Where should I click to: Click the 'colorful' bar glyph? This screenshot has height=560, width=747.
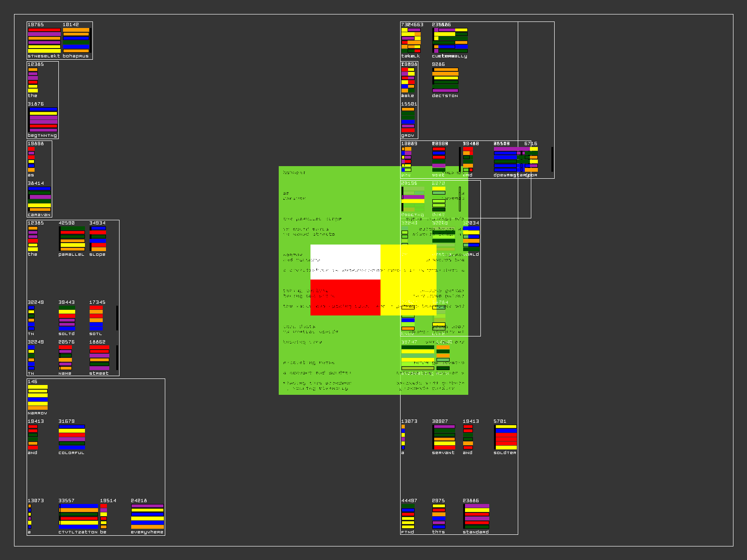(71, 437)
